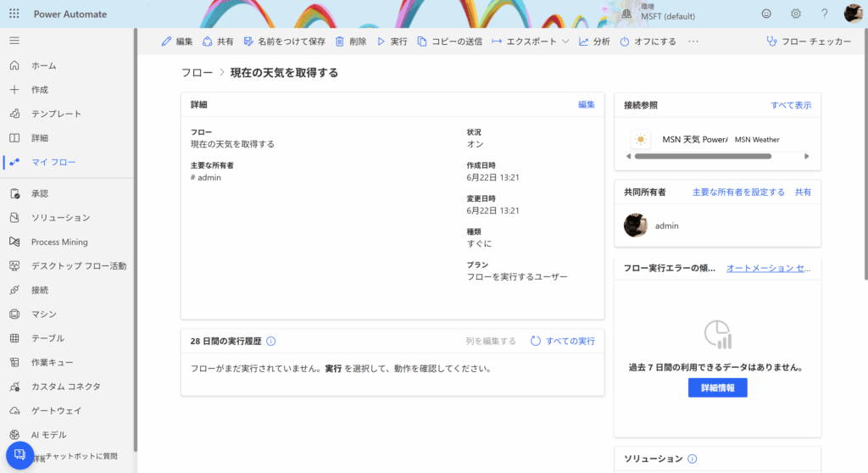
Task: Click the sidebar vertical scrollbar
Action: pos(135,238)
